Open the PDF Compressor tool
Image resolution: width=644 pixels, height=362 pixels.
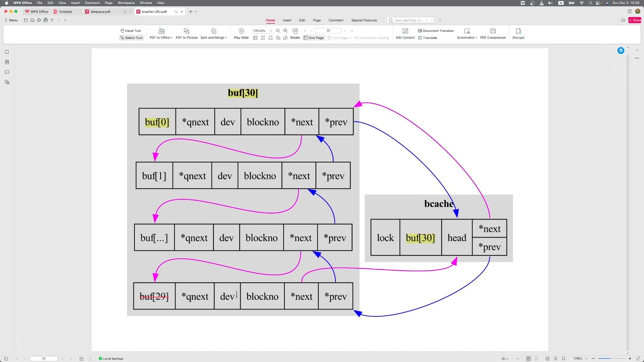click(493, 34)
